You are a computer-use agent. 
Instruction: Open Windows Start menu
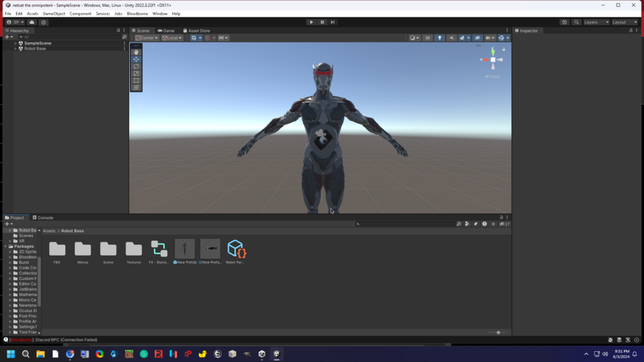[11, 354]
